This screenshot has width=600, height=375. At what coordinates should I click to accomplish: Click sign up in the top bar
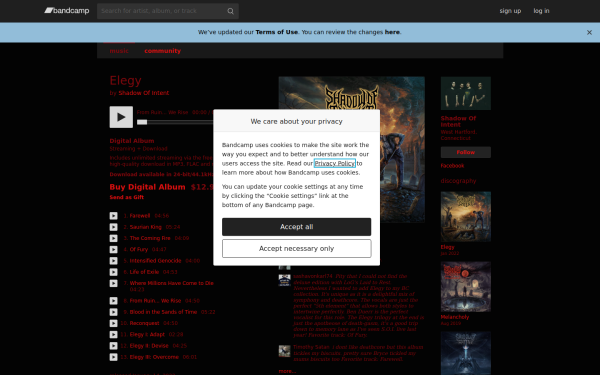[510, 11]
